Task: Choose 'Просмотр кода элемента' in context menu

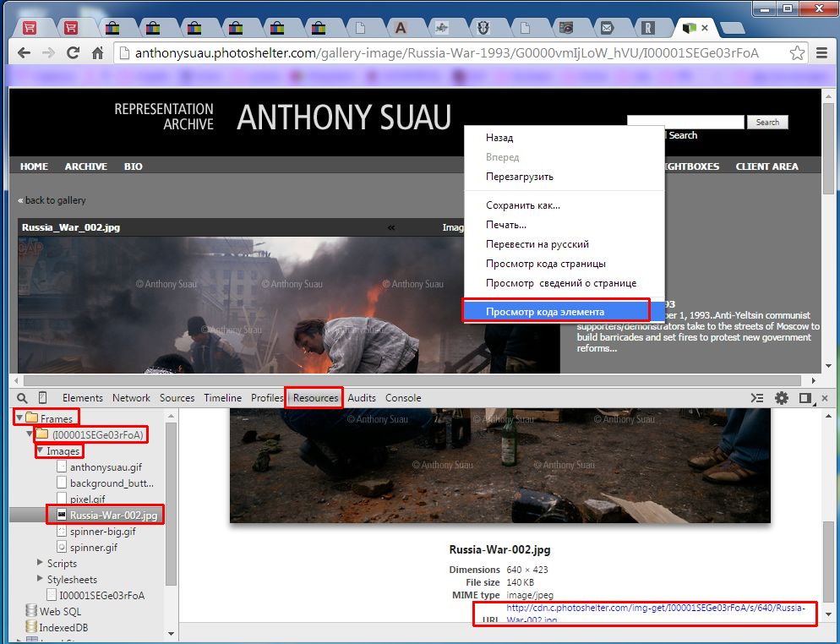Action: (545, 312)
